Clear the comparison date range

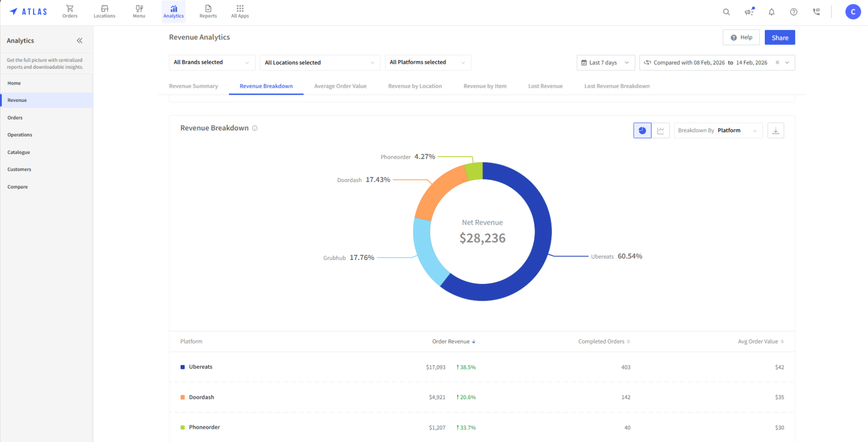click(x=777, y=62)
